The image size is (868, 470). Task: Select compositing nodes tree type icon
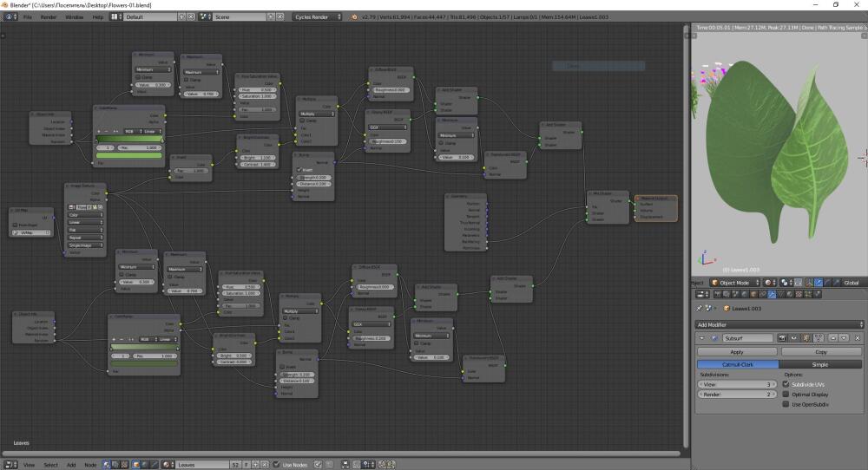tap(115, 465)
